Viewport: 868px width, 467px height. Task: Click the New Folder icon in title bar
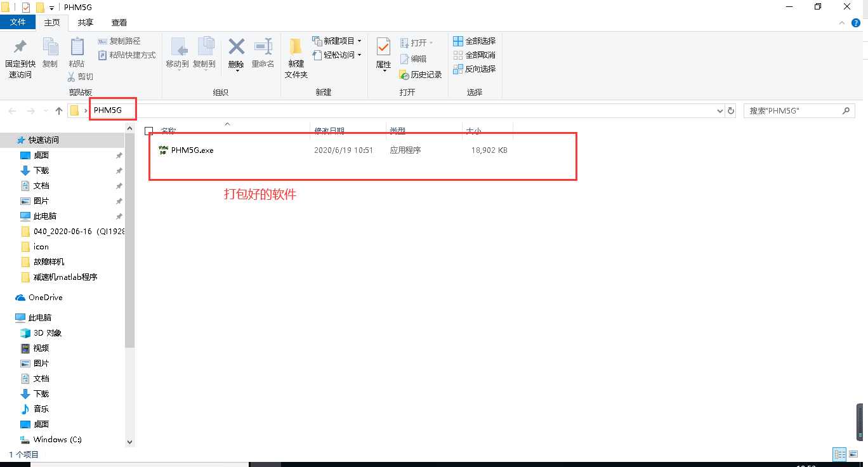pos(39,8)
